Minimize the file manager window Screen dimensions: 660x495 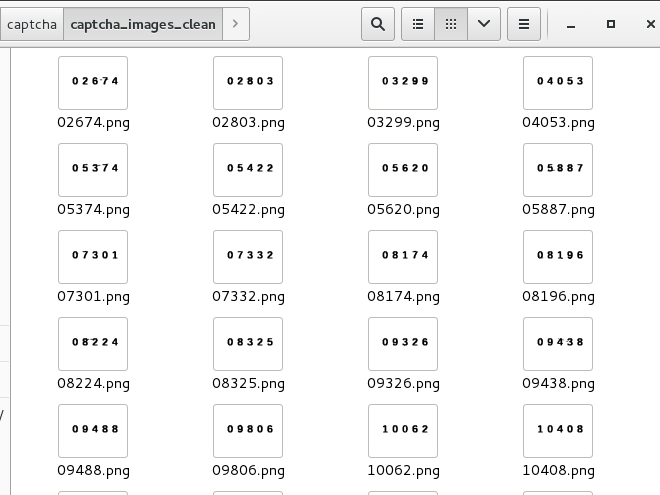(x=571, y=25)
